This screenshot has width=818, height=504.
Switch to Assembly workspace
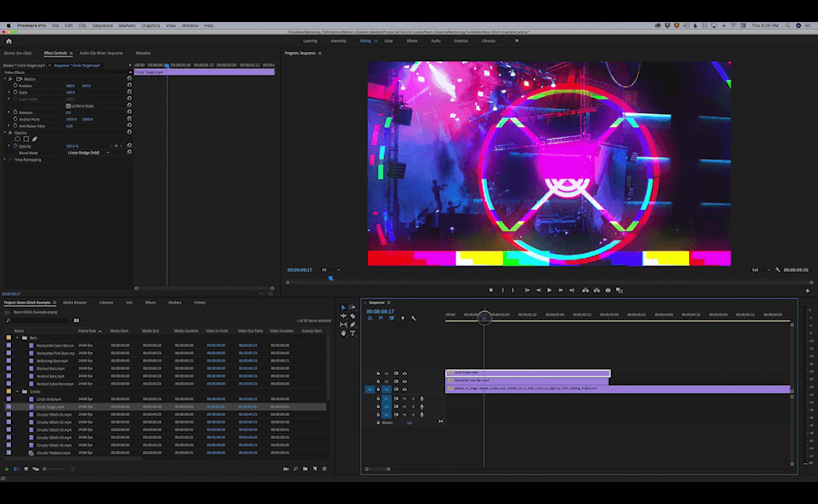(x=338, y=41)
